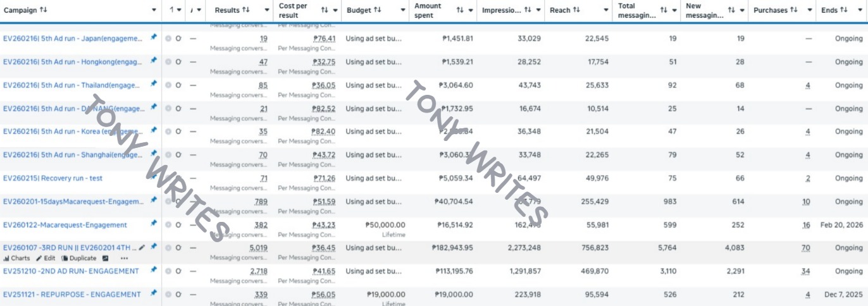Open the Impressions column dropdown arrow
868x306 pixels.
[538, 10]
